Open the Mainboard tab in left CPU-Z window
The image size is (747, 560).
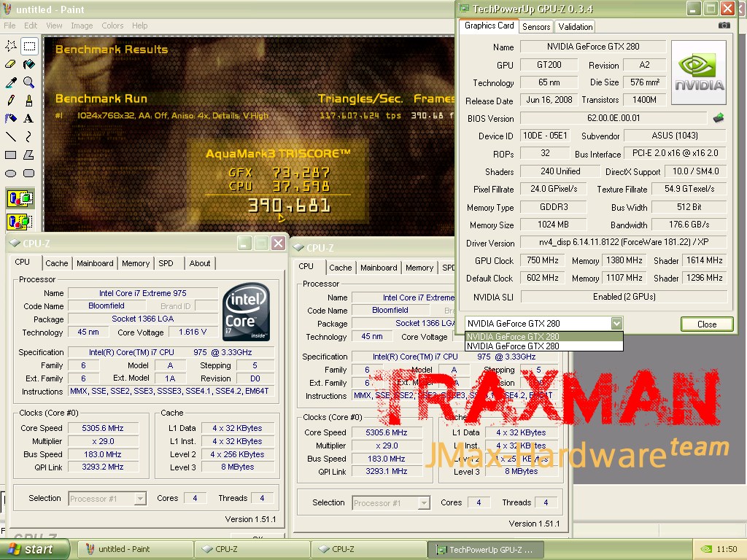[x=95, y=263]
